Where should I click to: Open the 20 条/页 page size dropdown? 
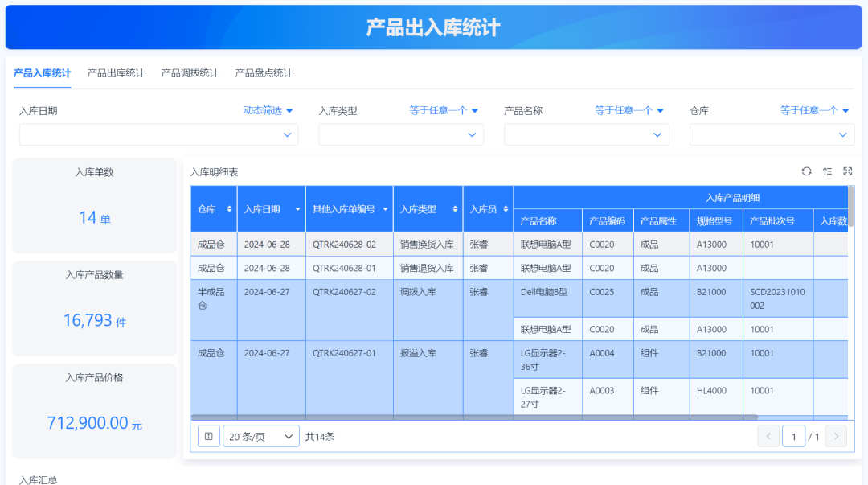(260, 436)
